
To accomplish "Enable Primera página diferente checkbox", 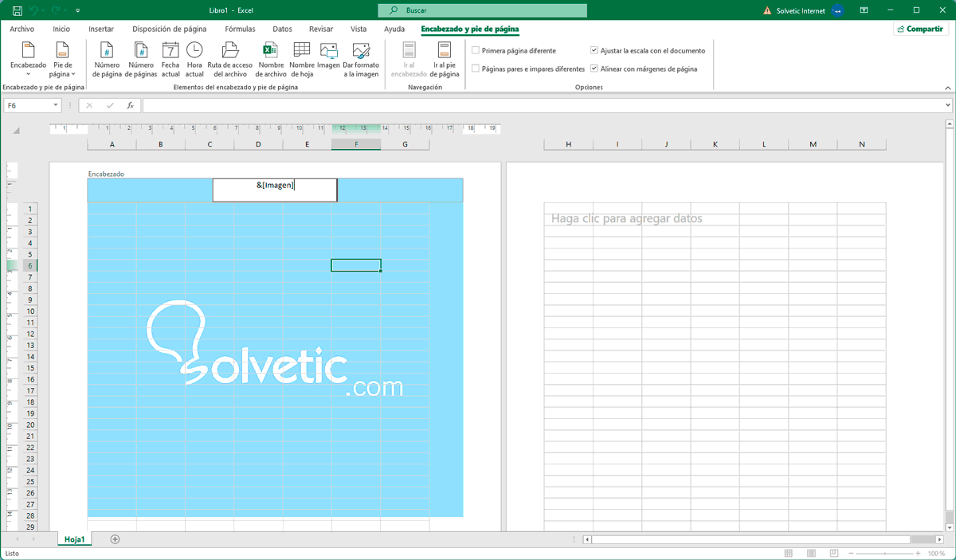I will (476, 50).
